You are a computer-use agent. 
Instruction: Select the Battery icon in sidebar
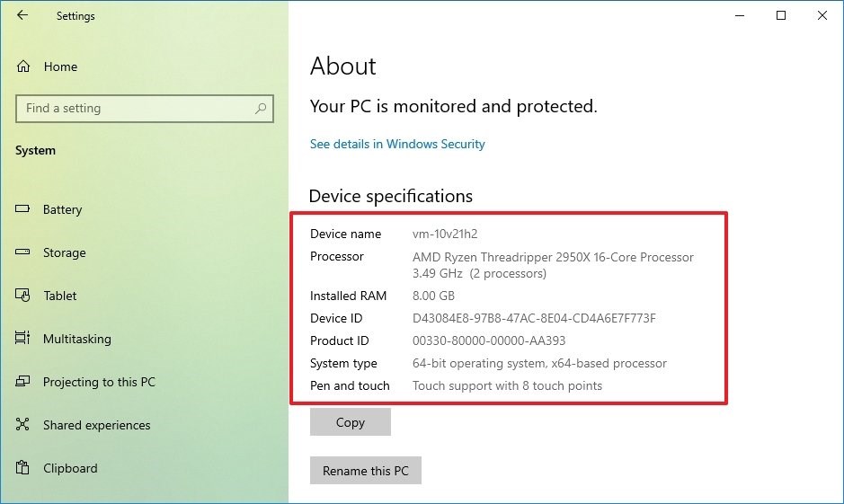coord(23,209)
